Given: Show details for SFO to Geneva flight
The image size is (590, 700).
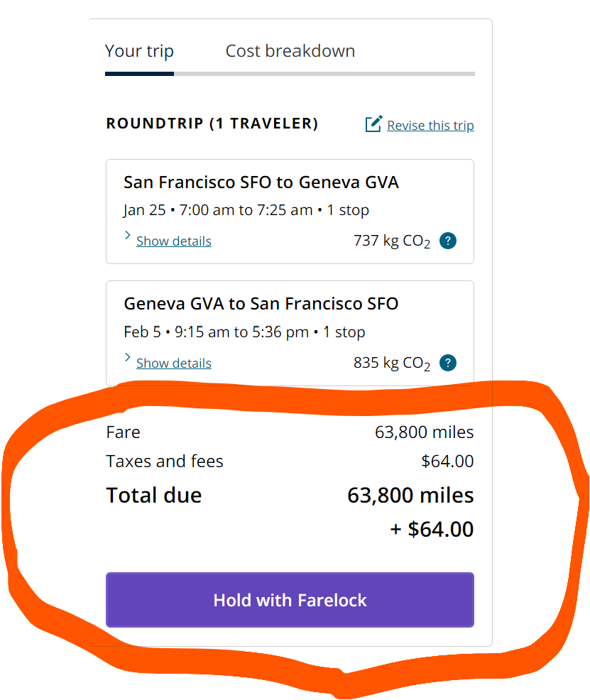Looking at the screenshot, I should click(174, 241).
